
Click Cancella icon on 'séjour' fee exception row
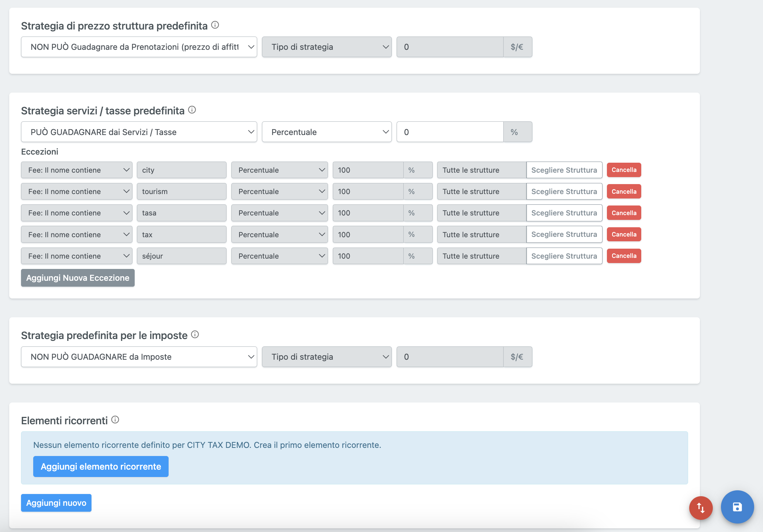click(x=624, y=256)
